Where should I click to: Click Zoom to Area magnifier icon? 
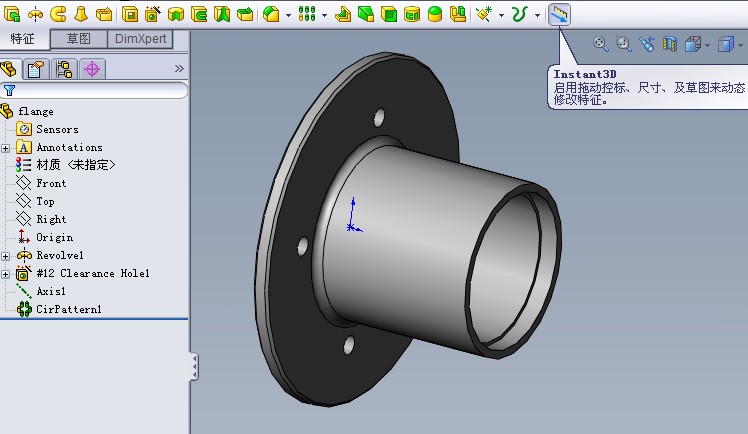click(623, 44)
